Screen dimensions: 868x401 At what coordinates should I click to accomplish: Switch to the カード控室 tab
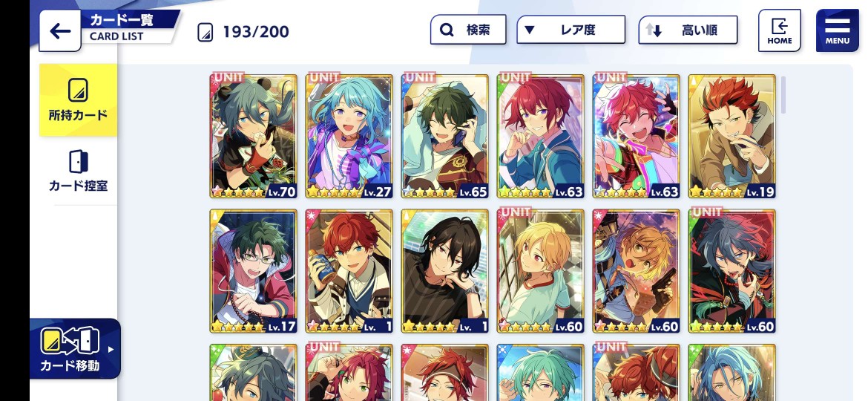coord(78,171)
